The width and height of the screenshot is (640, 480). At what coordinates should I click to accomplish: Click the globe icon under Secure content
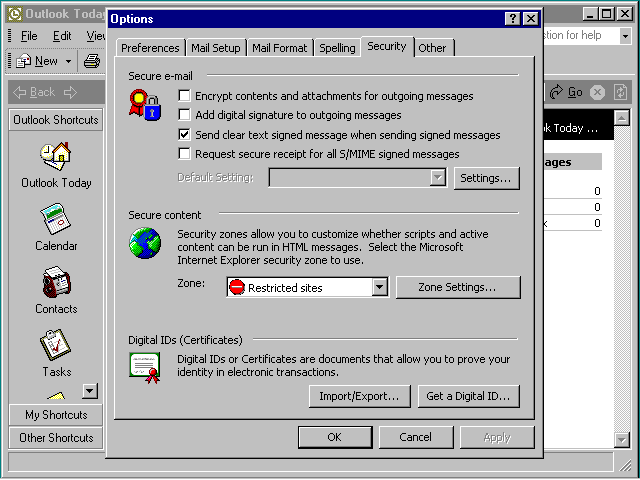145,243
